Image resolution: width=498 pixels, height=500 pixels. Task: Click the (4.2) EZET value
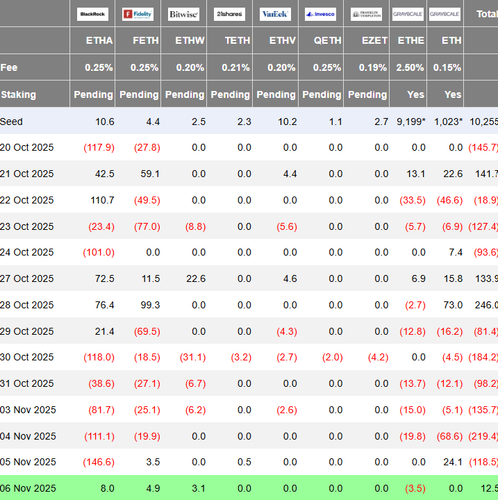(x=378, y=357)
